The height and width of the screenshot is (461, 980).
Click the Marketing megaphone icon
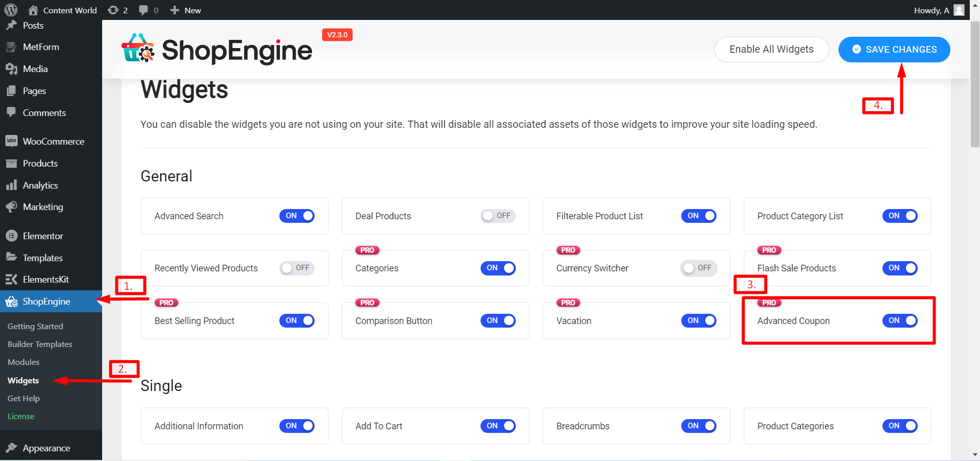(x=11, y=206)
